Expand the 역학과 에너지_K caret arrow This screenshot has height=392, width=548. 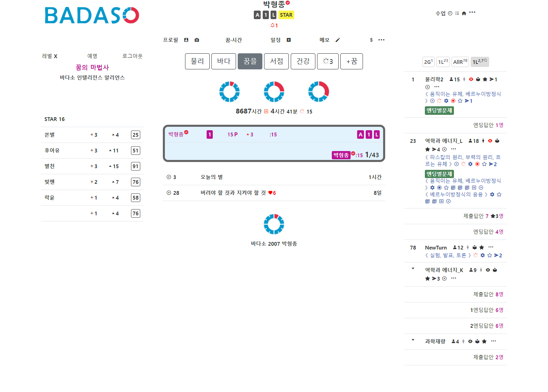point(413,269)
